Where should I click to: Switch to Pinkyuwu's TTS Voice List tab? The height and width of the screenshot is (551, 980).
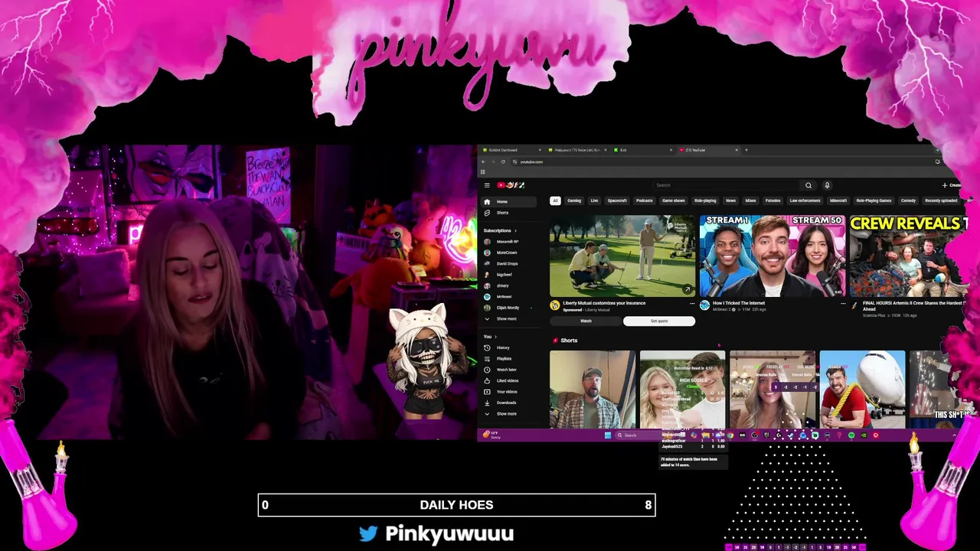[x=577, y=150]
